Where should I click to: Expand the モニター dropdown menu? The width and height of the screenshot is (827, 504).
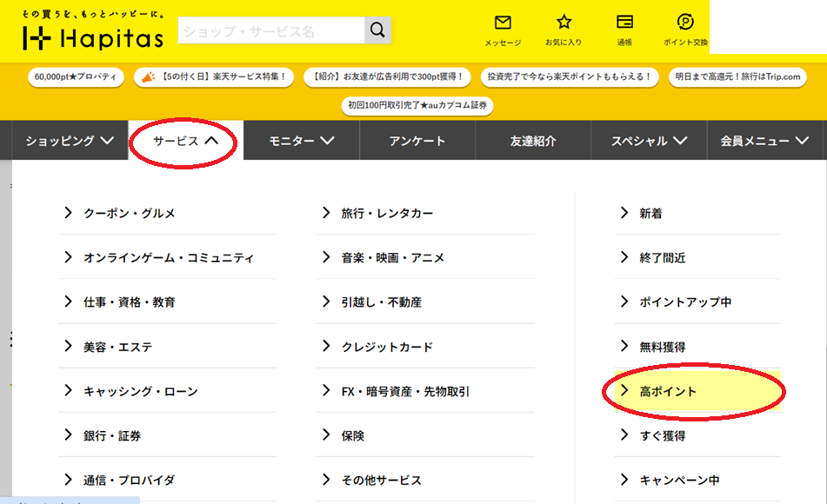coord(301,141)
